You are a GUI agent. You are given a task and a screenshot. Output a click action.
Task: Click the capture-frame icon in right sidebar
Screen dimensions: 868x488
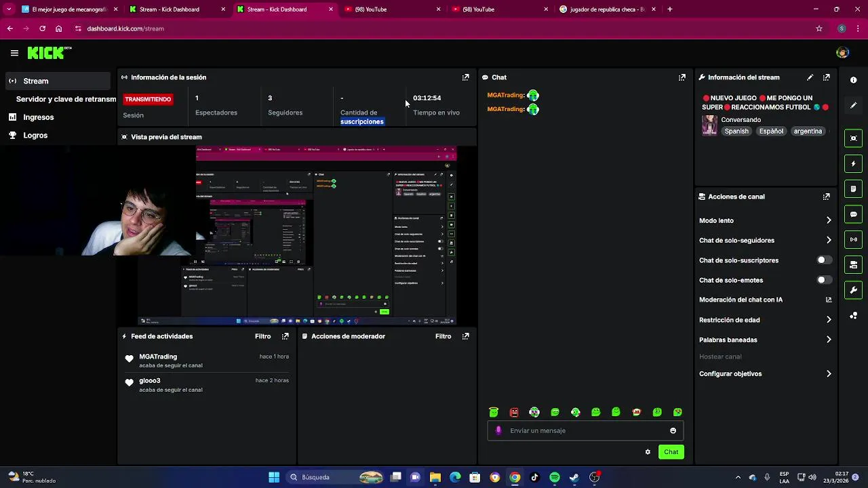pyautogui.click(x=853, y=138)
